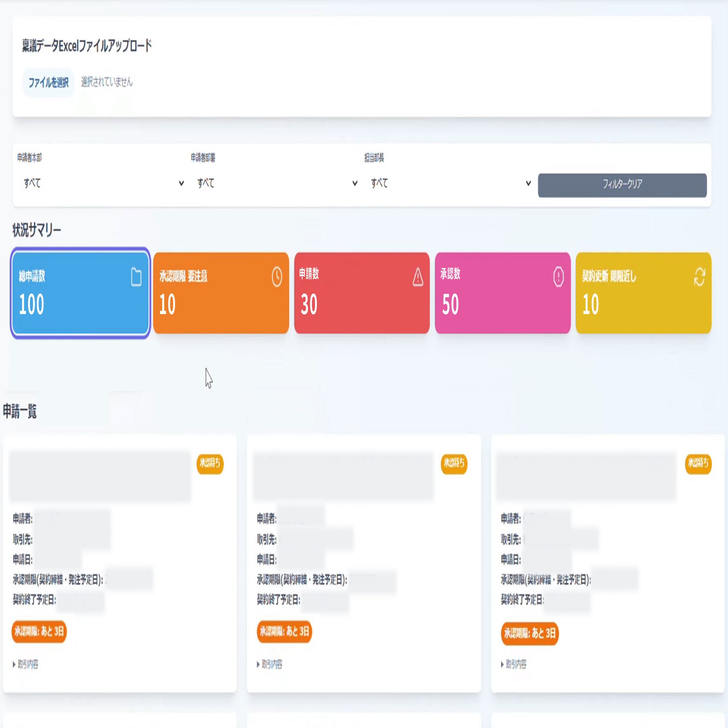The image size is (728, 728).
Task: Click the folder icon on 総申請数 card
Action: coord(136,277)
